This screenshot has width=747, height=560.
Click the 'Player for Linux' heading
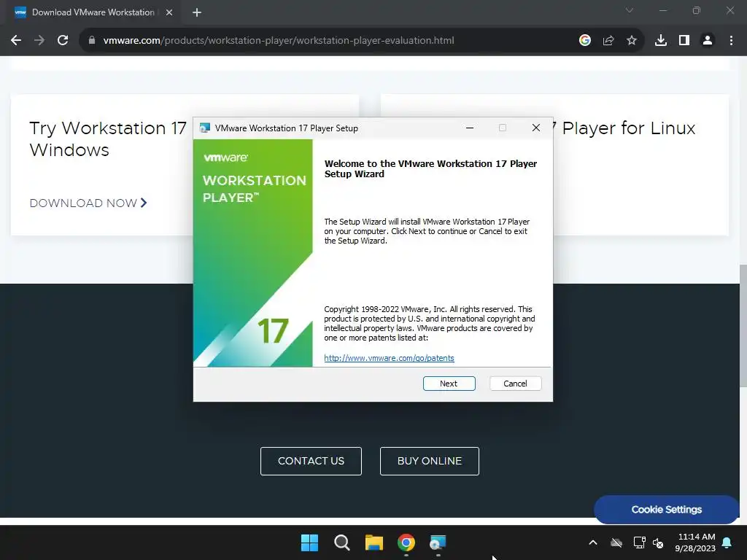point(628,128)
